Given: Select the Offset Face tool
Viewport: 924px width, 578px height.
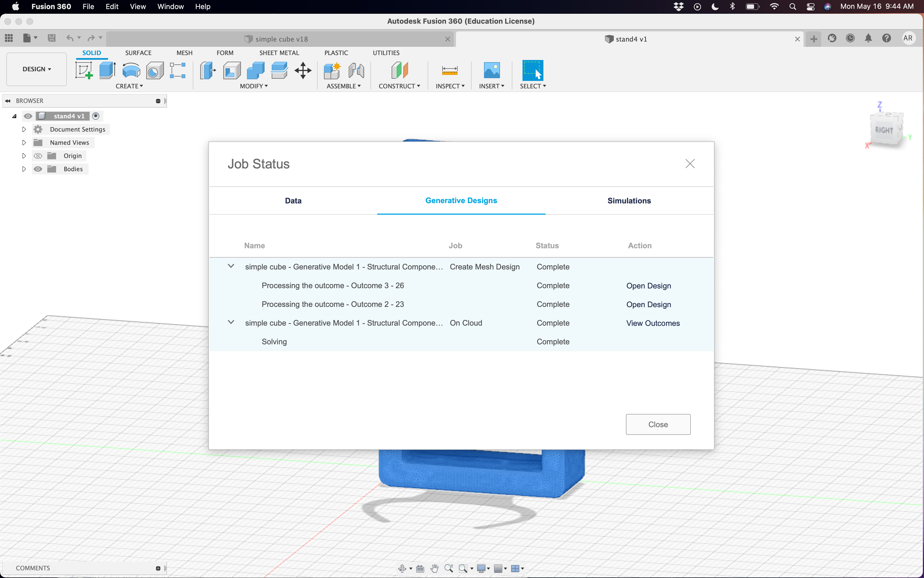Looking at the screenshot, I should [x=279, y=71].
